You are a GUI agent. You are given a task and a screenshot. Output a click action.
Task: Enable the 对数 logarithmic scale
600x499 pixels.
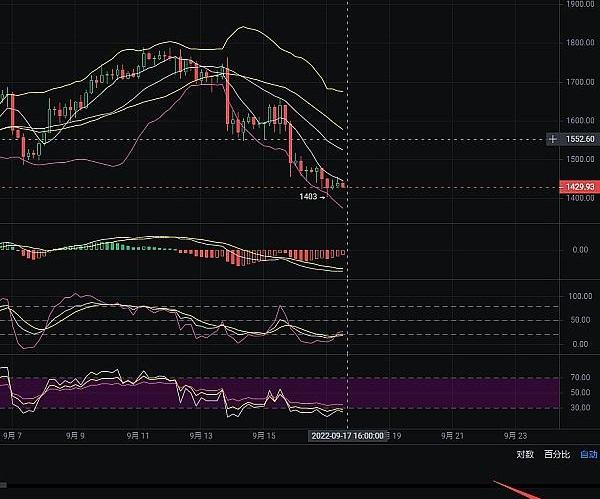(525, 454)
